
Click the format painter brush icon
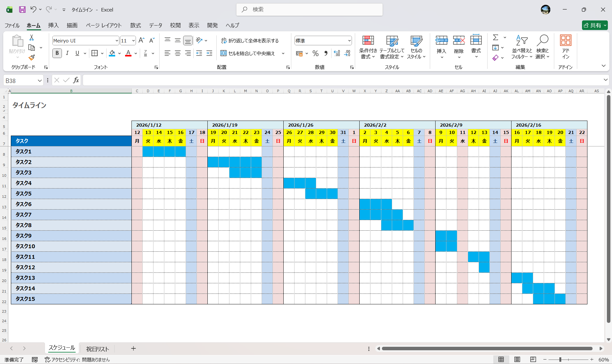32,58
